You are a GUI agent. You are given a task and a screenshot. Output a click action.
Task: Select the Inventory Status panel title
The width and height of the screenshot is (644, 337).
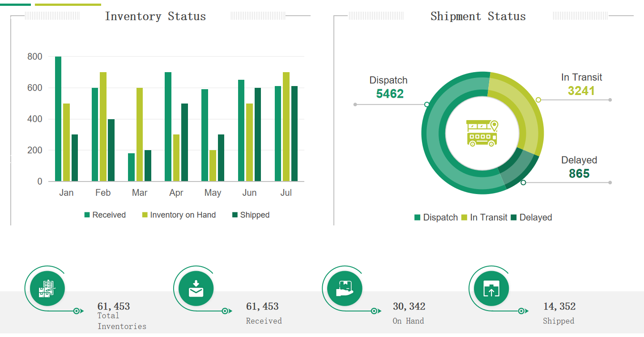pyautogui.click(x=155, y=17)
